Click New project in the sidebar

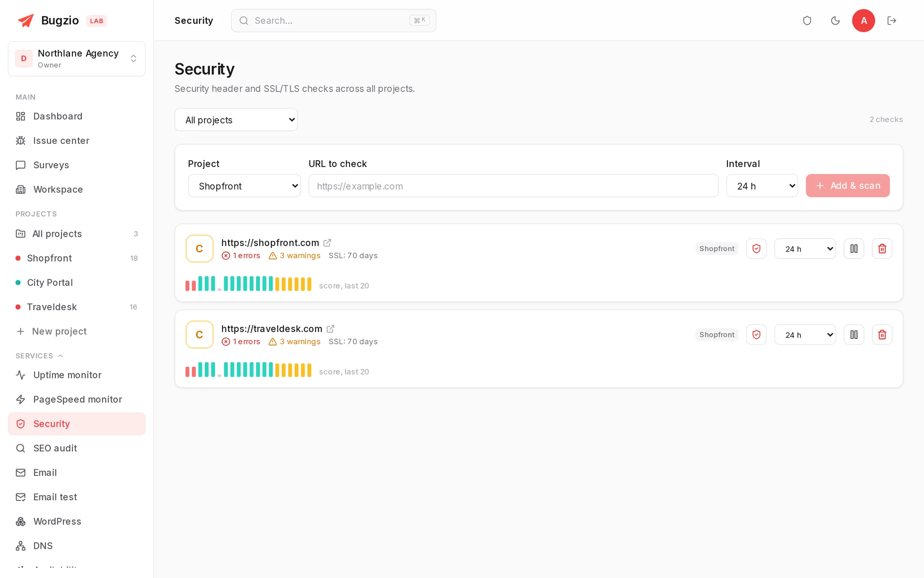point(77,331)
